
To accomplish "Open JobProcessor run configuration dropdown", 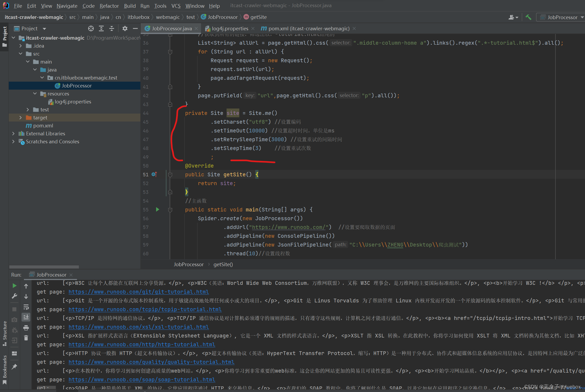I will pos(561,17).
